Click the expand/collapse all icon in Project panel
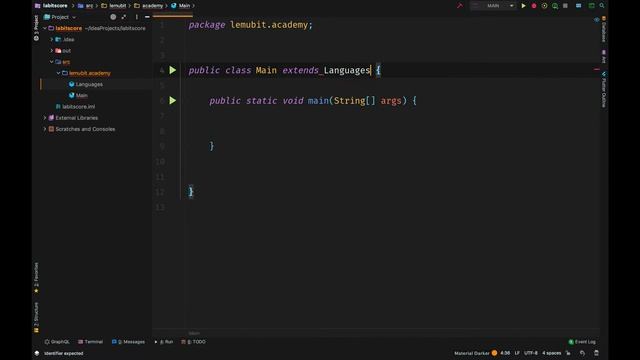 (124, 17)
